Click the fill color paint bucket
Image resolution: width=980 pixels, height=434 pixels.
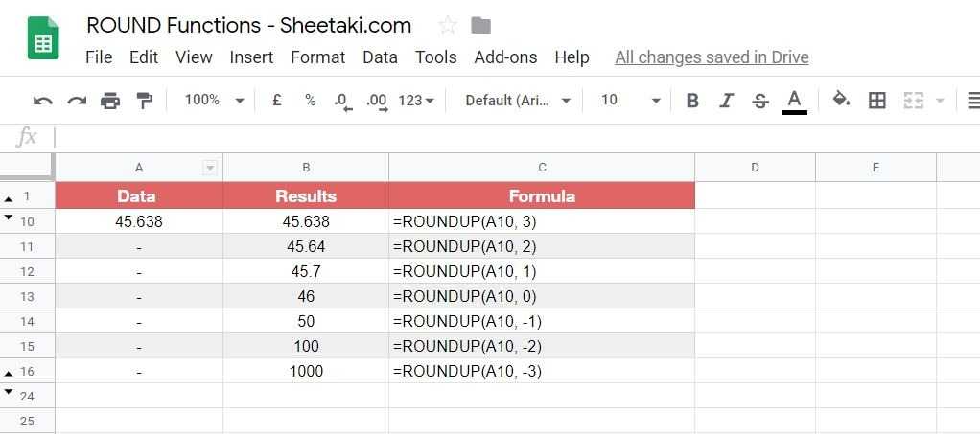pyautogui.click(x=841, y=100)
